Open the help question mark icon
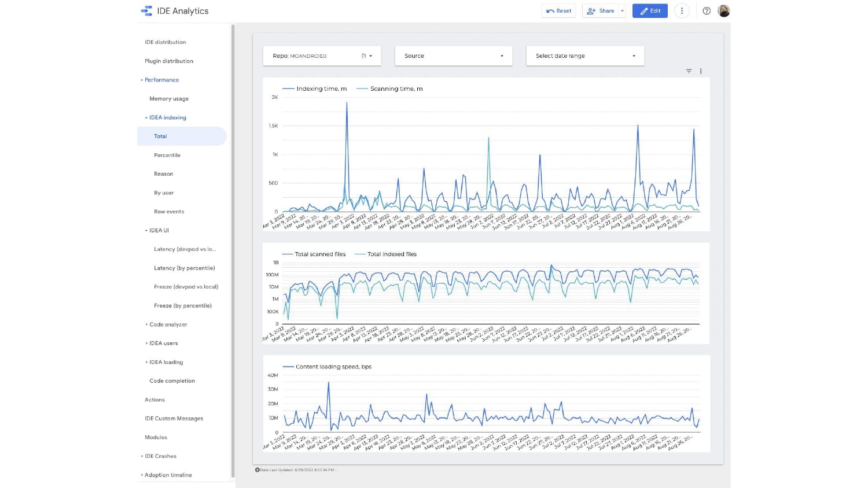Screen dimensions: 868x488 pyautogui.click(x=707, y=10)
